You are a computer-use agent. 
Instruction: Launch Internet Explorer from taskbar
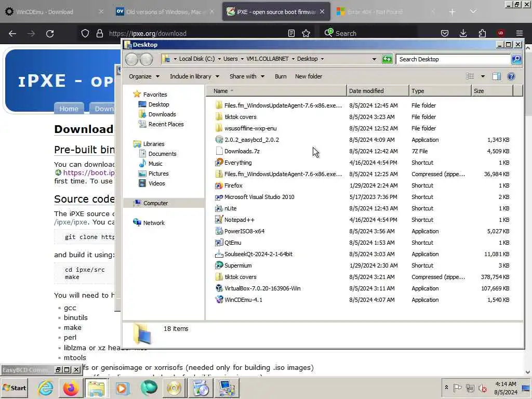click(46, 388)
